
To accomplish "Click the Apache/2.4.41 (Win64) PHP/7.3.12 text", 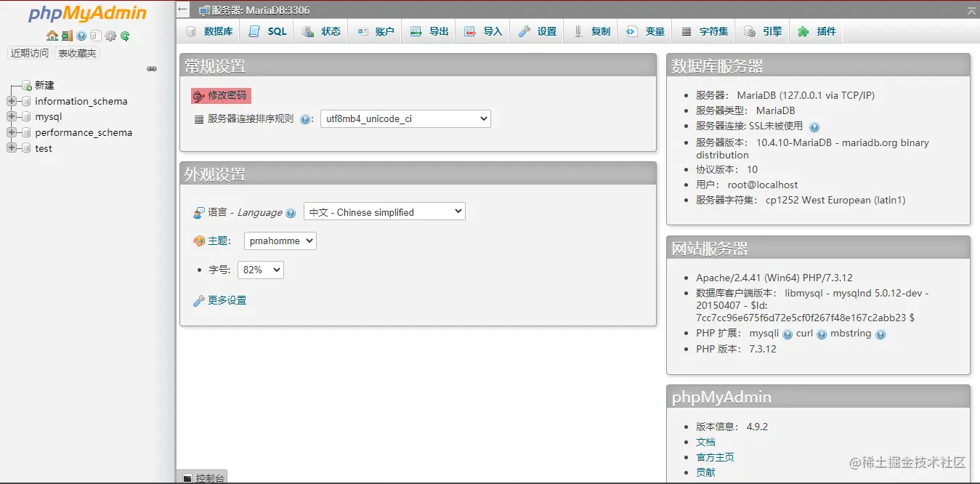I will 774,278.
